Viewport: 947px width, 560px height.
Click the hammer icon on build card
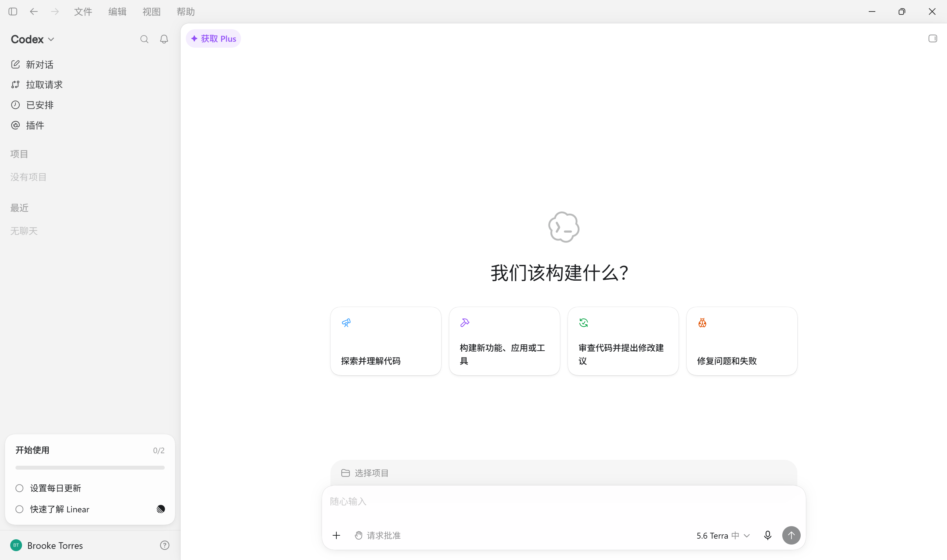pos(465,323)
